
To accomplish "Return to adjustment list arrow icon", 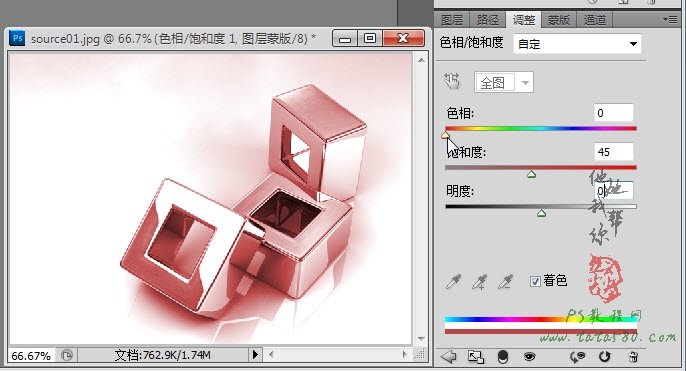I will (448, 357).
